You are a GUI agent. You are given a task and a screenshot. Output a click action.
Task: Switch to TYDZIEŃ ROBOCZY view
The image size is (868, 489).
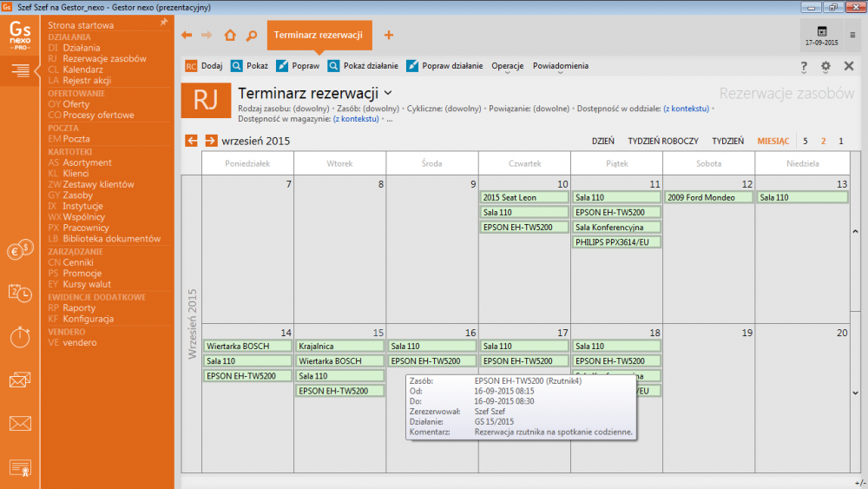tap(663, 141)
